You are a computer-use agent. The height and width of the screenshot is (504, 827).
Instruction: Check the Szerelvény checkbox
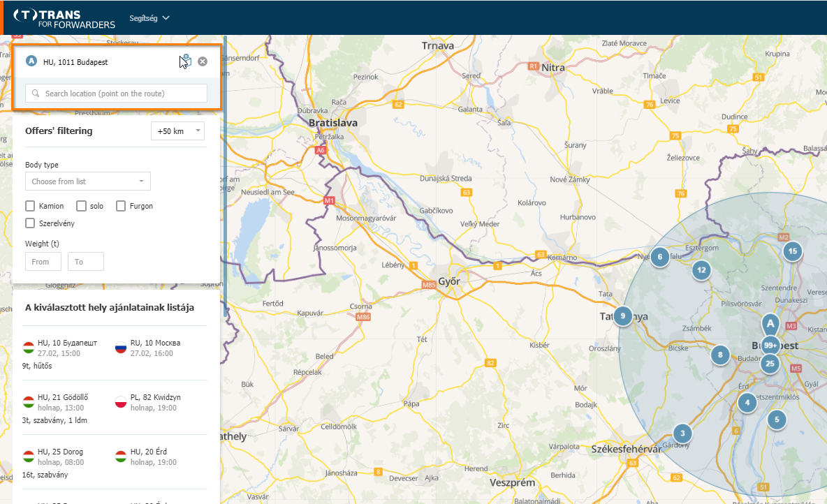point(30,223)
